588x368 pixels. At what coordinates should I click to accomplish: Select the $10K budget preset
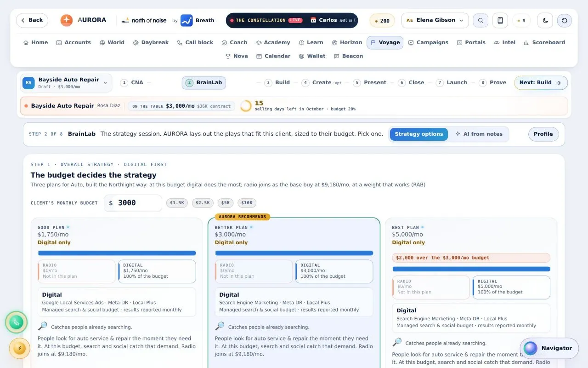[247, 203]
